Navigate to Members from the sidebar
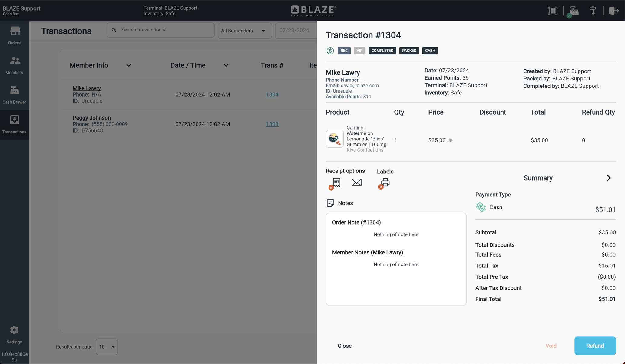 pos(14,64)
